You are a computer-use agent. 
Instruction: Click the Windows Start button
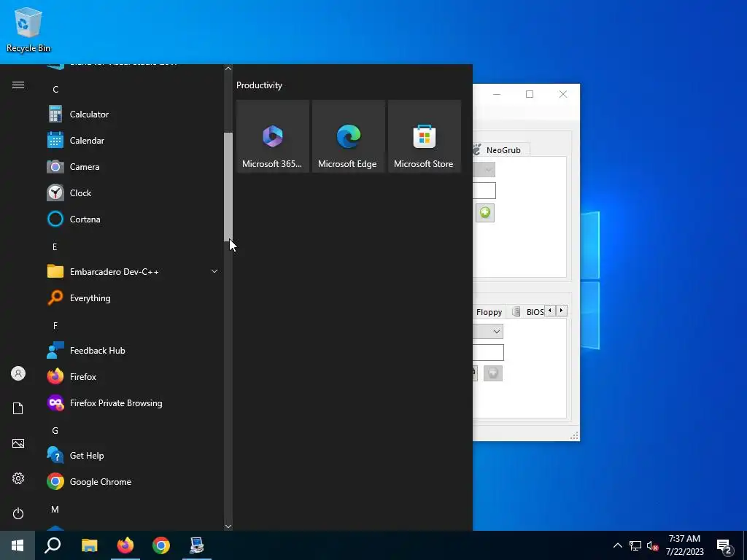click(x=18, y=545)
